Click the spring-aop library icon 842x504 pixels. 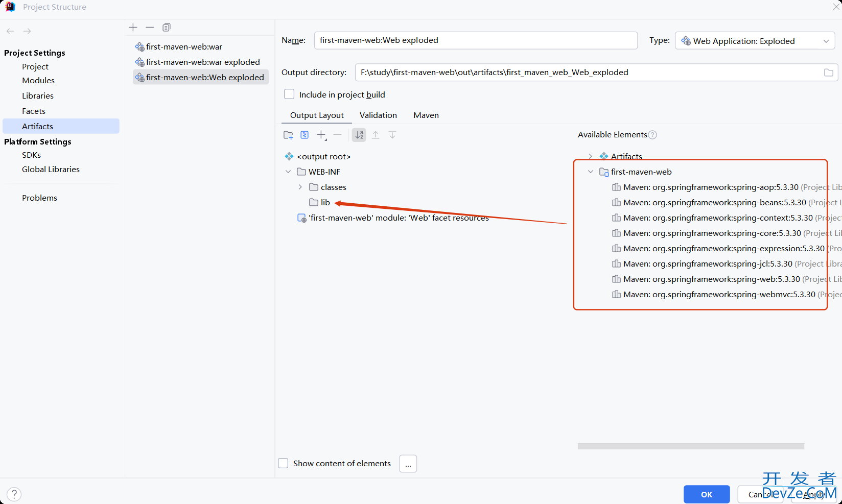(x=617, y=187)
